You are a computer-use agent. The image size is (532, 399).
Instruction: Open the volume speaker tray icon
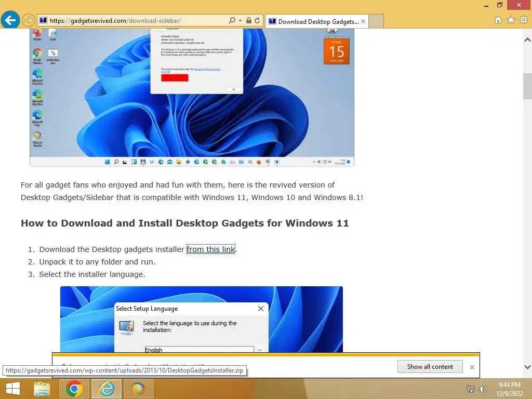[x=483, y=389]
